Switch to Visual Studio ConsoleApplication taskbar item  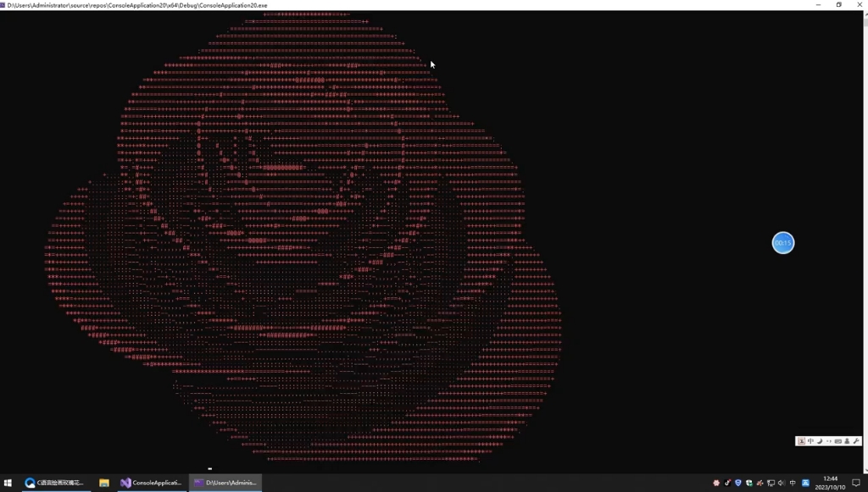(x=151, y=483)
